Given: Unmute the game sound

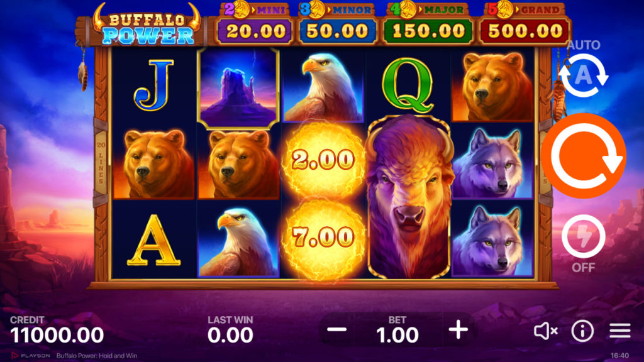Looking at the screenshot, I should point(545,331).
